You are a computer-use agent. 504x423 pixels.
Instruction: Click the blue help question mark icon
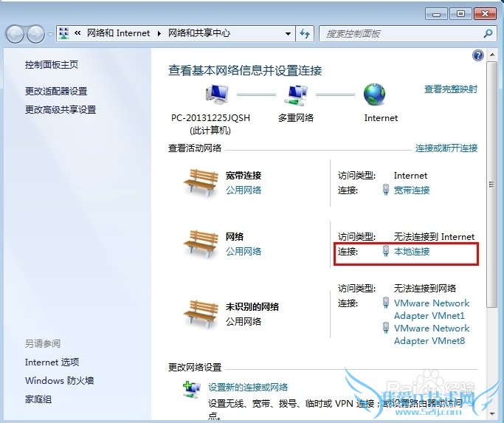click(x=478, y=55)
